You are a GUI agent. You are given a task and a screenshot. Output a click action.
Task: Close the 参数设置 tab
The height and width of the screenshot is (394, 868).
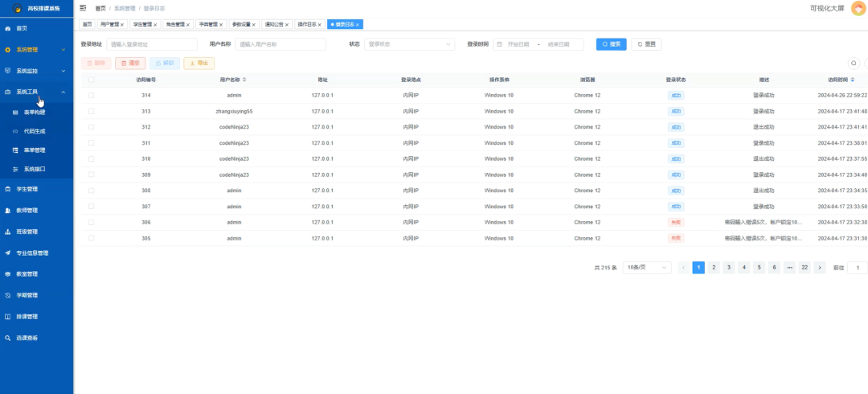[254, 25]
